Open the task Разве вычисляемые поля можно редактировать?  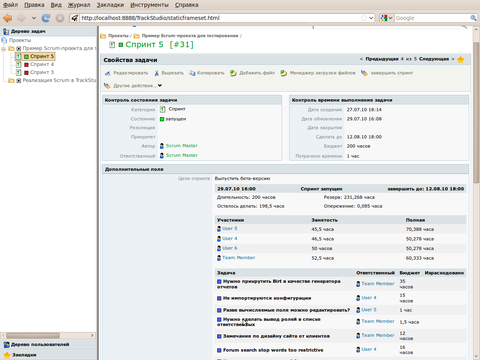click(286, 310)
